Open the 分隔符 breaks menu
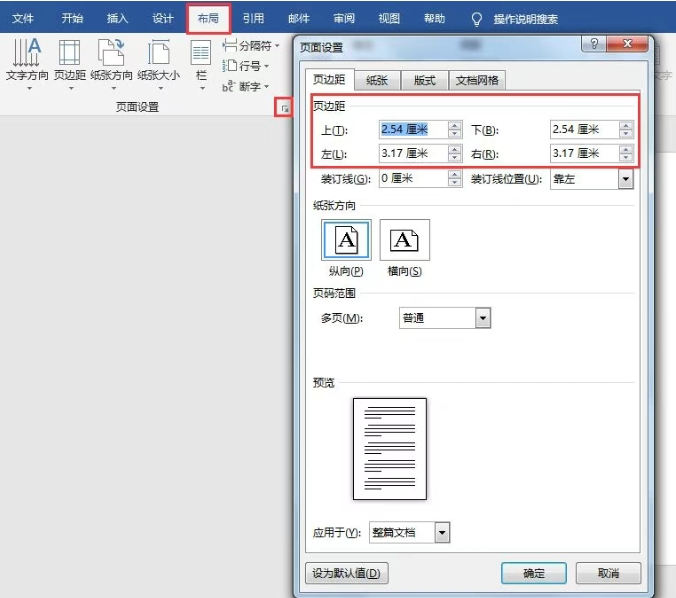Viewport: 676px width, 598px height. pyautogui.click(x=251, y=45)
